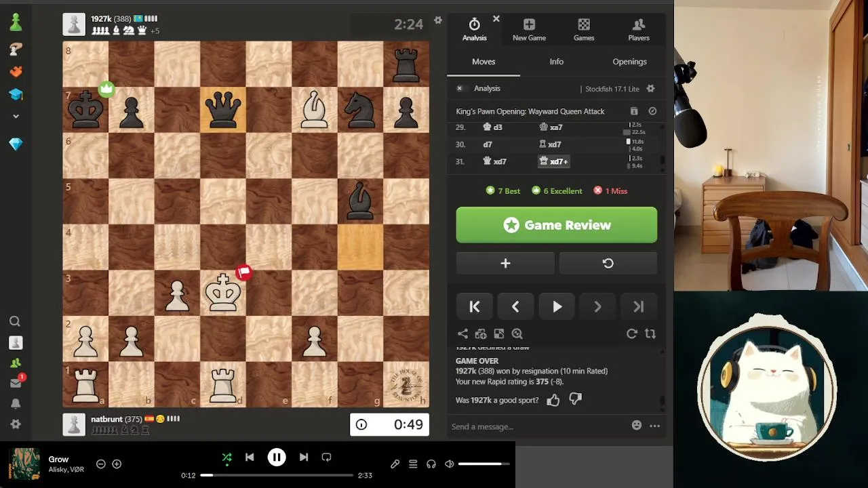
Task: Focus the Send a message field
Action: tap(536, 426)
